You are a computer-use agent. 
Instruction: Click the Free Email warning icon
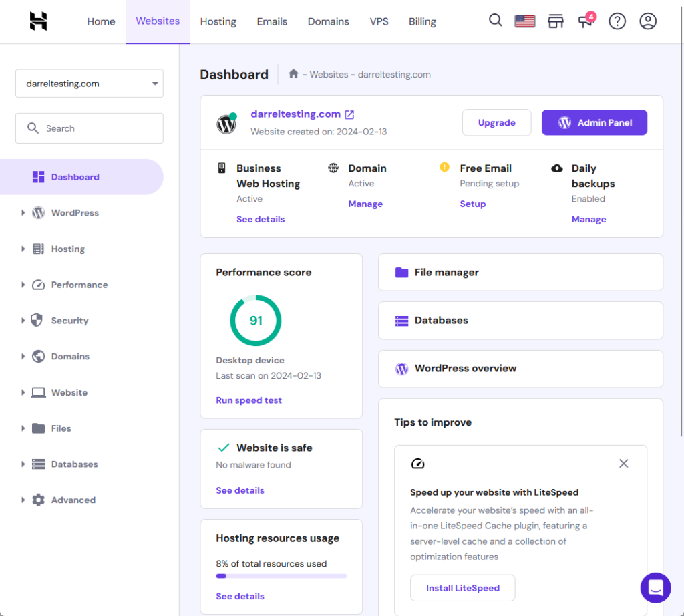pos(444,167)
